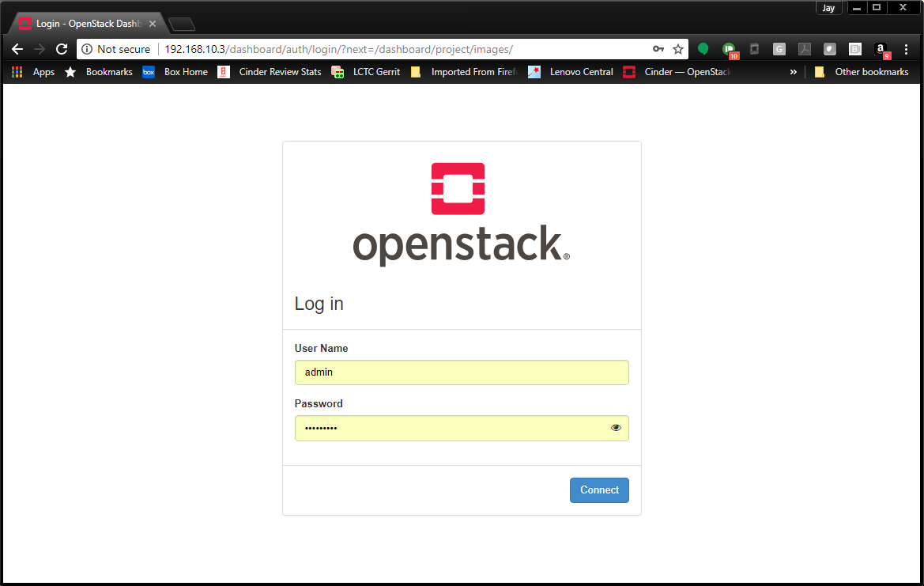
Task: Click the Hangouts extension icon
Action: point(703,49)
